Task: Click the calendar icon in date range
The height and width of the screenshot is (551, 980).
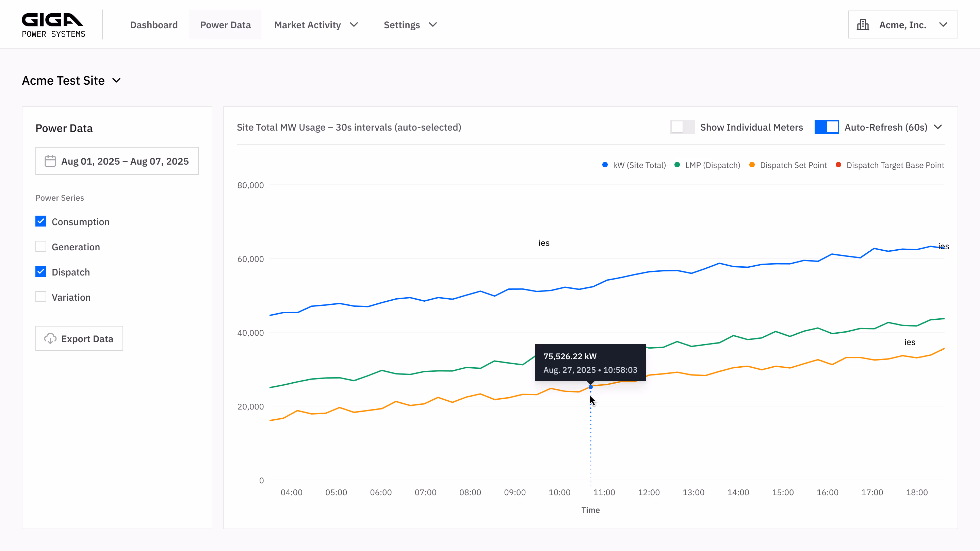Action: pos(50,161)
